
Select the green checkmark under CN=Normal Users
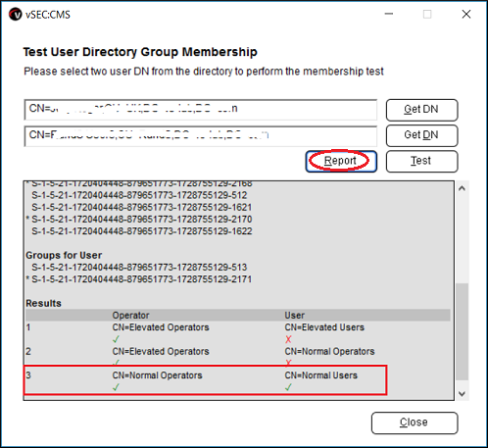pyautogui.click(x=288, y=387)
